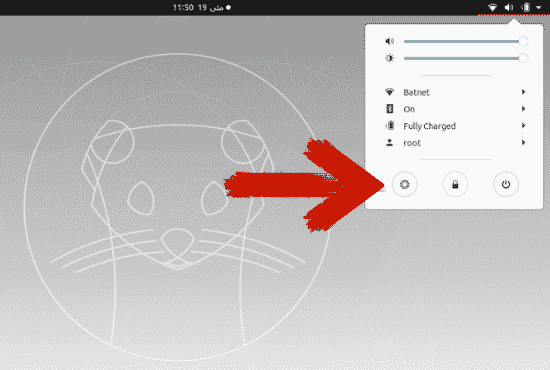Screen dimensions: 550x370
Task: Select the Fully Charged power entry
Action: tap(455, 126)
